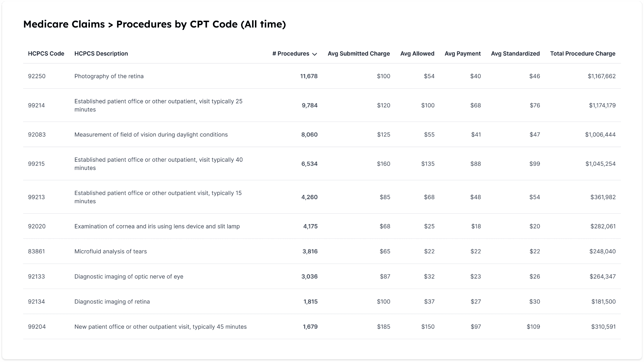Click the New patient office visit description
Viewport: 644px width, 362px height.
(160, 327)
